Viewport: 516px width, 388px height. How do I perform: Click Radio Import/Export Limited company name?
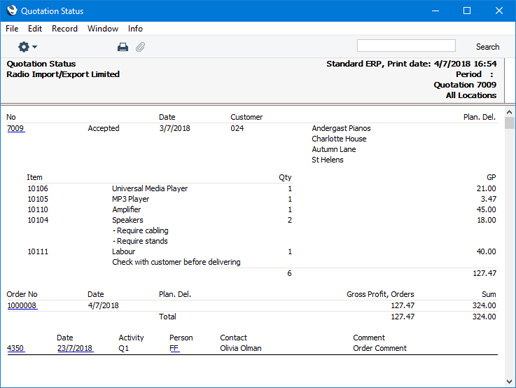coord(63,74)
